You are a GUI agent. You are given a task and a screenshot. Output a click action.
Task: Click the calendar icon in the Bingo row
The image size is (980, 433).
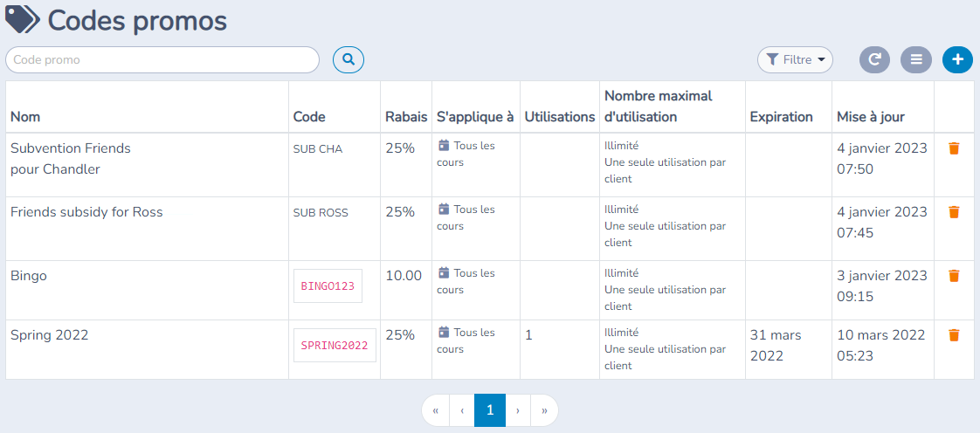point(444,273)
